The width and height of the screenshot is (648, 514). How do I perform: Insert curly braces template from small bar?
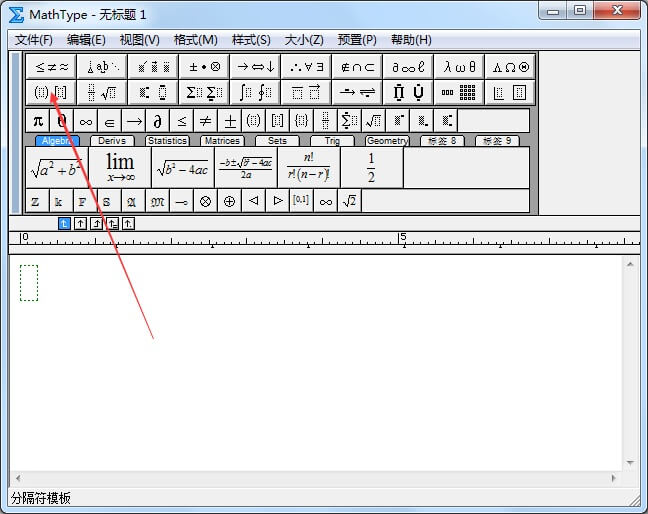(x=302, y=121)
